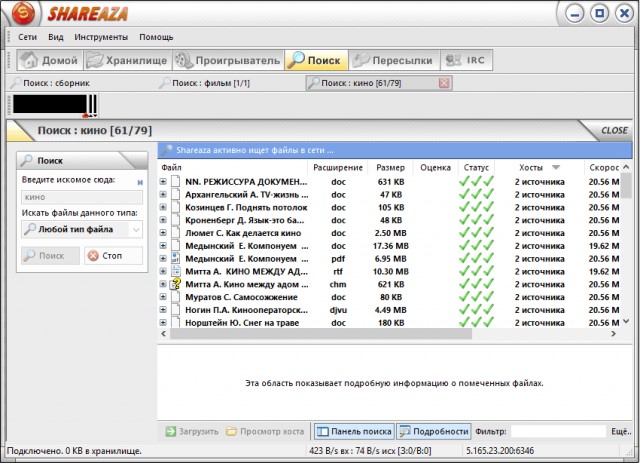This screenshot has width=640, height=463.
Task: Expand the Норштейн Ю. Снег на траве row
Action: [x=163, y=323]
